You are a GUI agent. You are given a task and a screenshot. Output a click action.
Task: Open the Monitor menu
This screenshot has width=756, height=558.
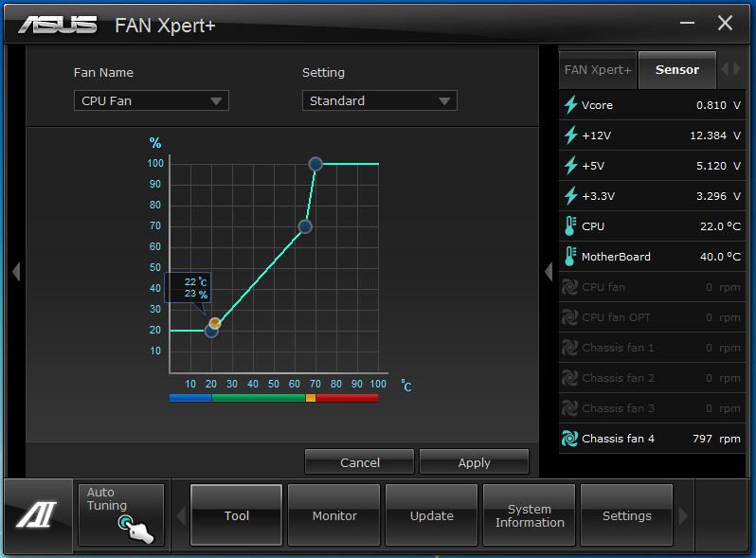click(x=334, y=515)
